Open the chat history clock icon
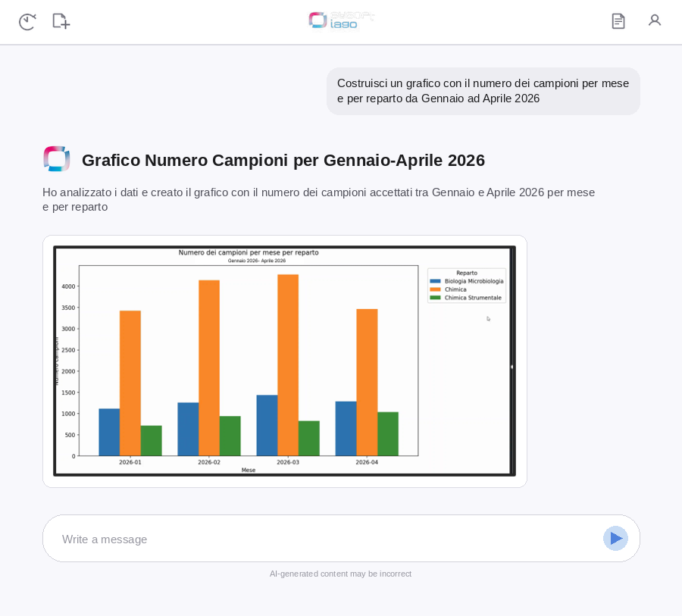 pyautogui.click(x=27, y=22)
